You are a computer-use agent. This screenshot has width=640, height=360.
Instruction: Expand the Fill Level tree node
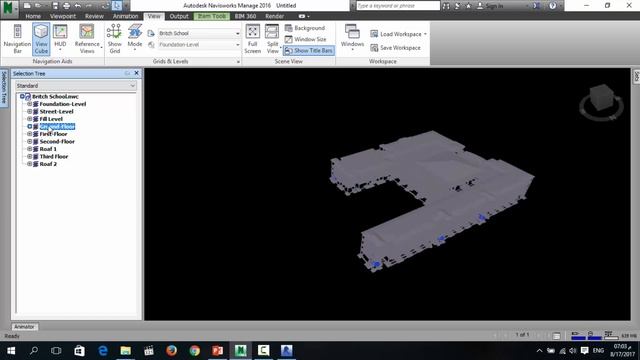[x=29, y=119]
